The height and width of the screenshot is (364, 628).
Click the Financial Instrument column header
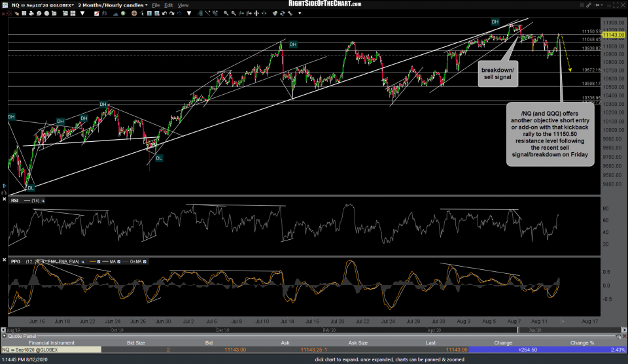coord(51,343)
